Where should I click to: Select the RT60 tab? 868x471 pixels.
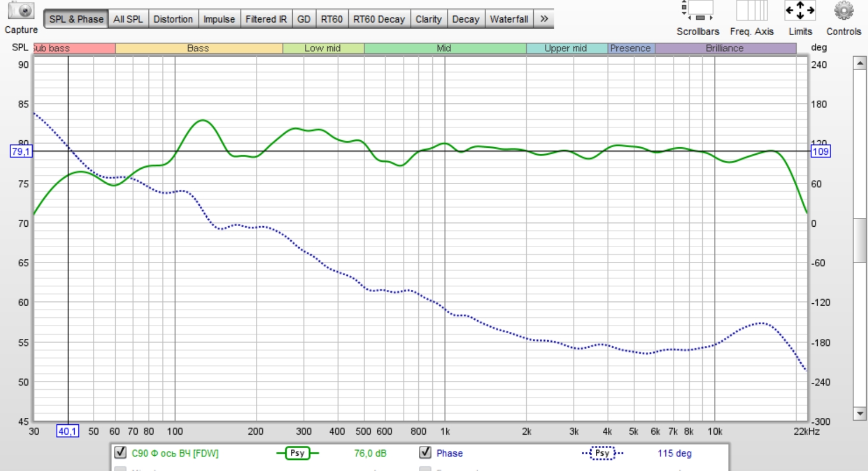tap(332, 19)
